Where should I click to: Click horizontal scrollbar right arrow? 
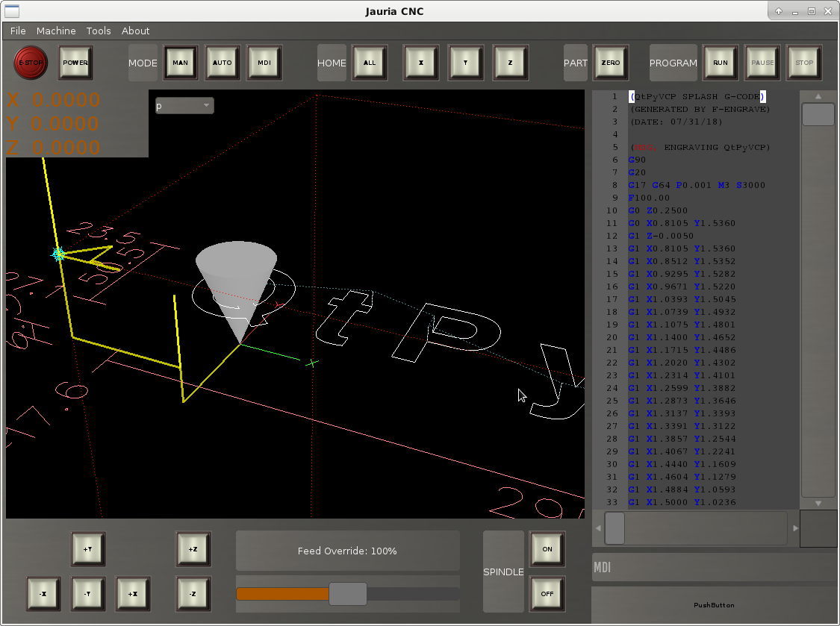pos(795,528)
